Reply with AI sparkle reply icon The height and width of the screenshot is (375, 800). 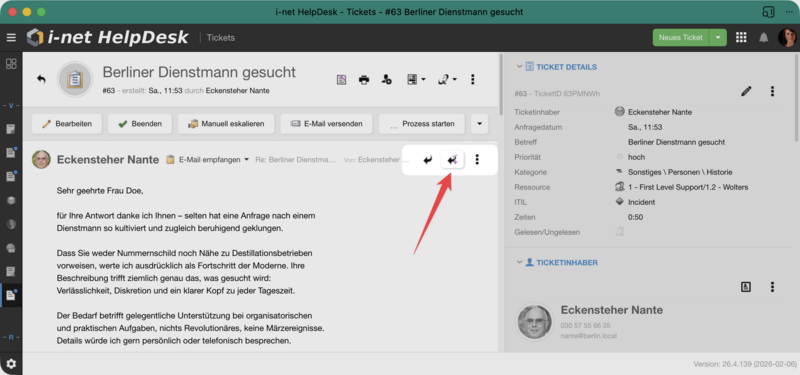pos(452,160)
